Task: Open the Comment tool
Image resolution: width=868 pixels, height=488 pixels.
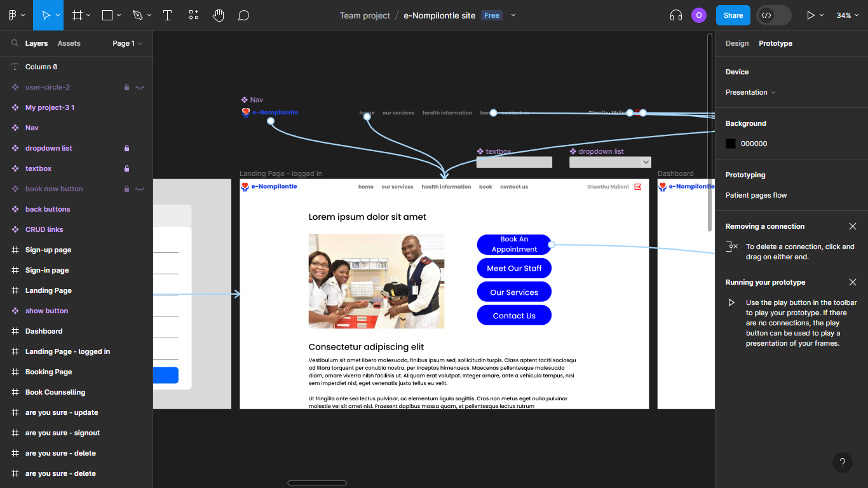Action: pos(243,15)
